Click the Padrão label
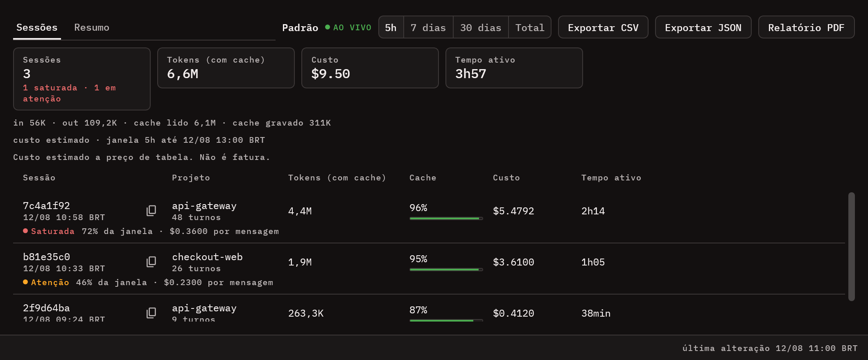 (300, 27)
